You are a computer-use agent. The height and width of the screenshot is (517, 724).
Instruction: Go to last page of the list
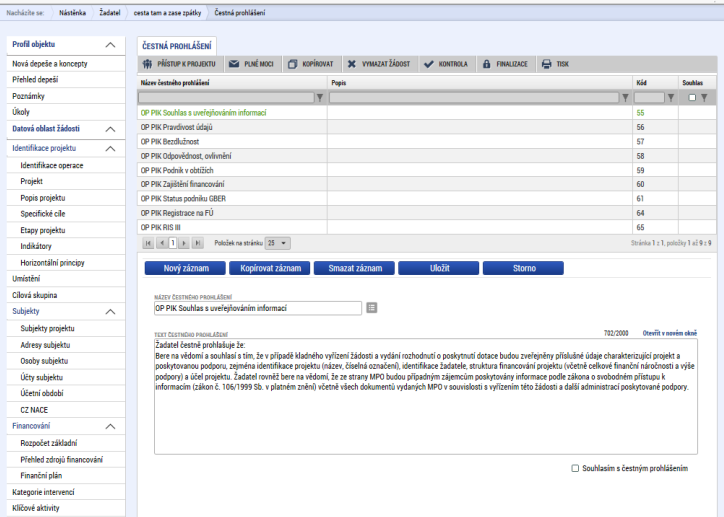pos(198,243)
